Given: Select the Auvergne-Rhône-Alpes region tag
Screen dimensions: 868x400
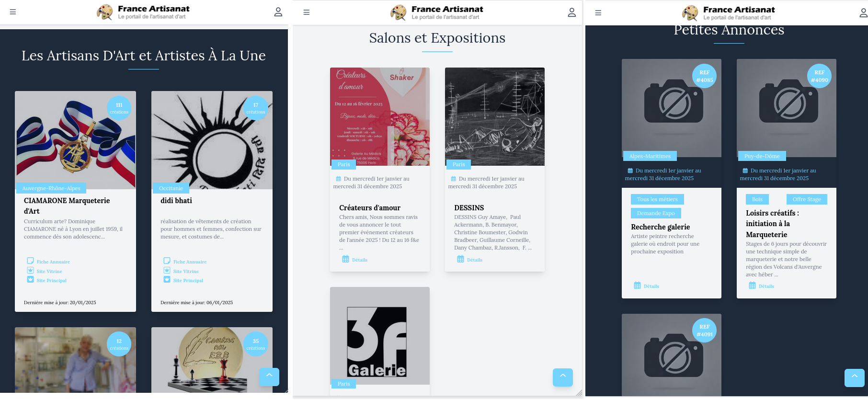Looking at the screenshot, I should click(x=51, y=188).
